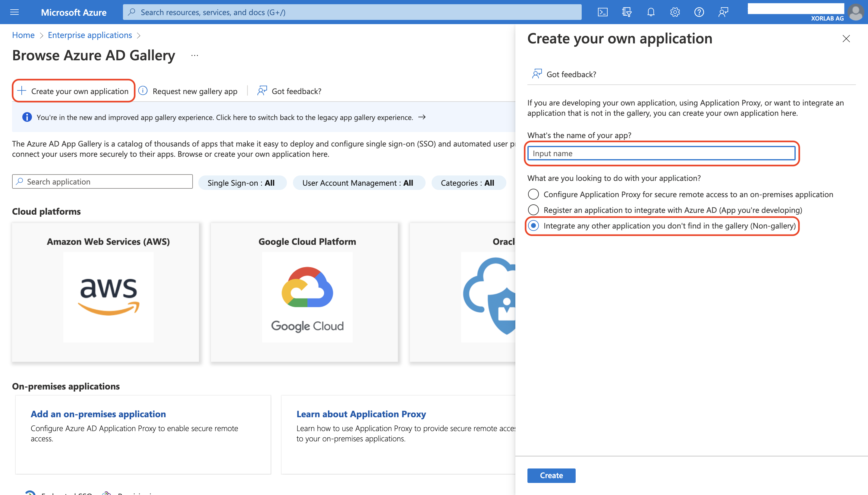Open the Single Sign-on filter
The image size is (868, 495).
coord(242,183)
